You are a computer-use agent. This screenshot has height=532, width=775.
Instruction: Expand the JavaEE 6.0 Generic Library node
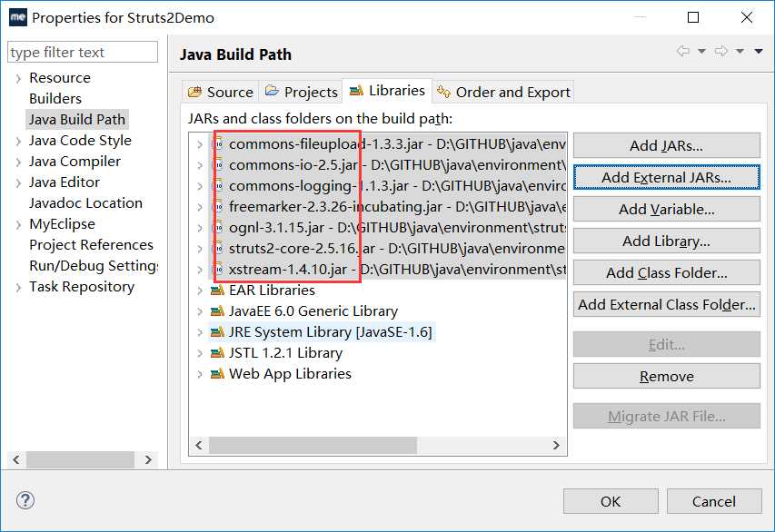(200, 311)
